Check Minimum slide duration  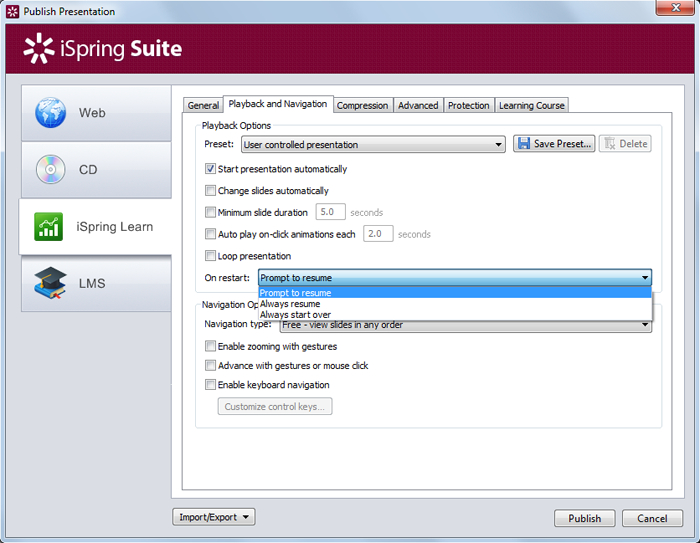[210, 212]
